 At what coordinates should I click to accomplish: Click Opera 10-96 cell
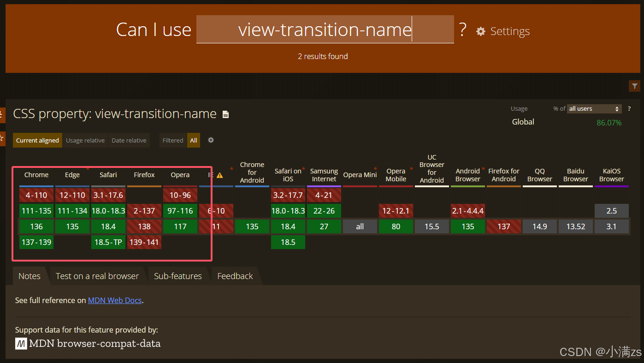tap(180, 195)
